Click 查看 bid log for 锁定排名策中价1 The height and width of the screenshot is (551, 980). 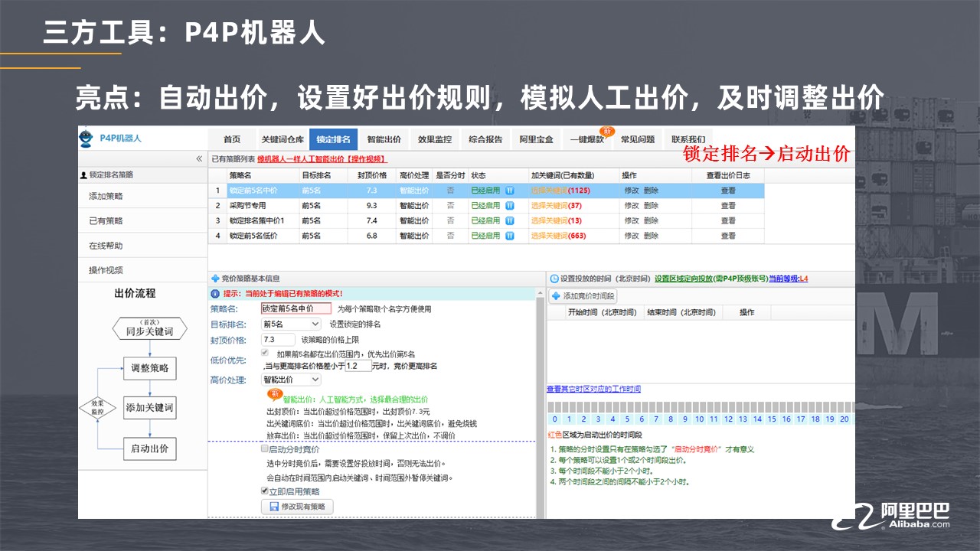[x=728, y=220]
